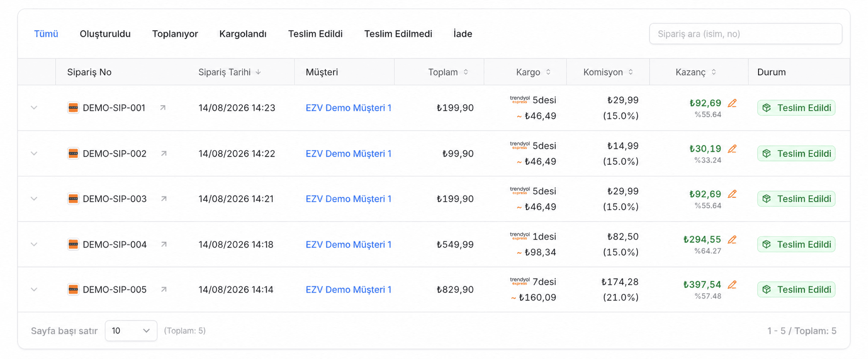Open external link for DEMO-SIP-003

click(164, 199)
